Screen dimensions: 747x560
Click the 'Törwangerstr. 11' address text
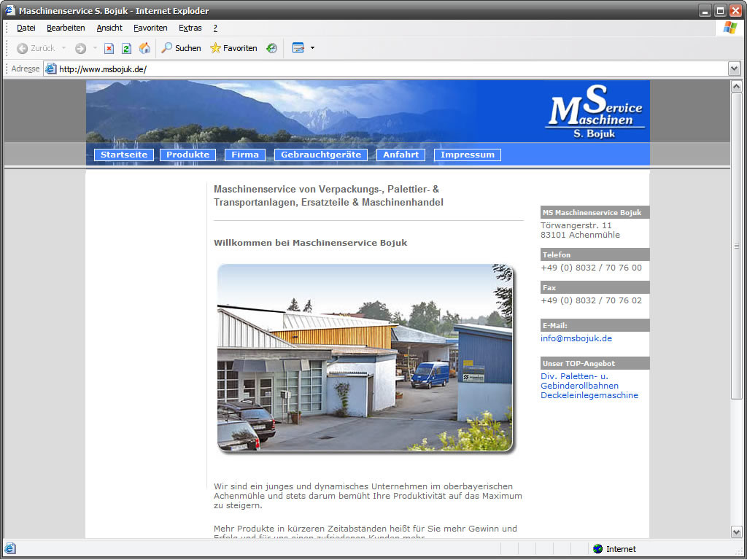coord(576,225)
